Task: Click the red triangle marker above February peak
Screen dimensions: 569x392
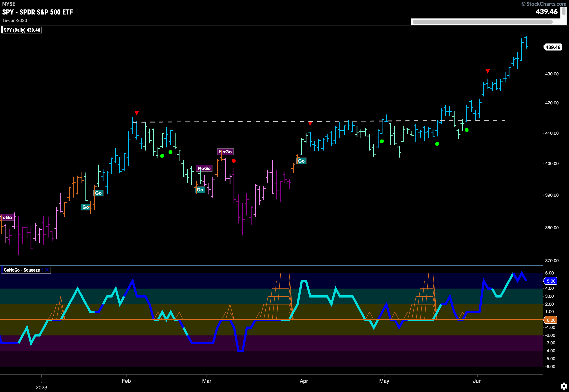Action: (x=137, y=113)
